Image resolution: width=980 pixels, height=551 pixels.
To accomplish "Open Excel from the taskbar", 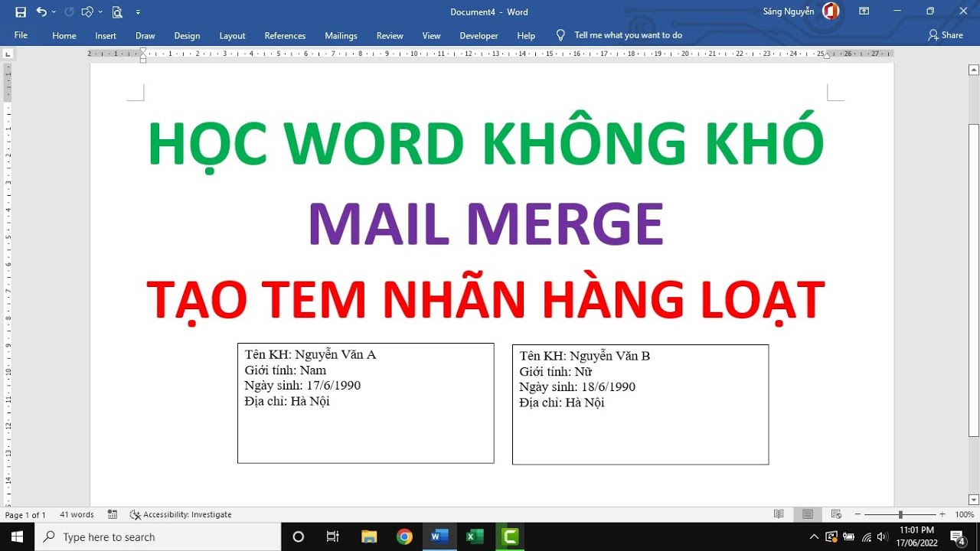I will tap(475, 536).
